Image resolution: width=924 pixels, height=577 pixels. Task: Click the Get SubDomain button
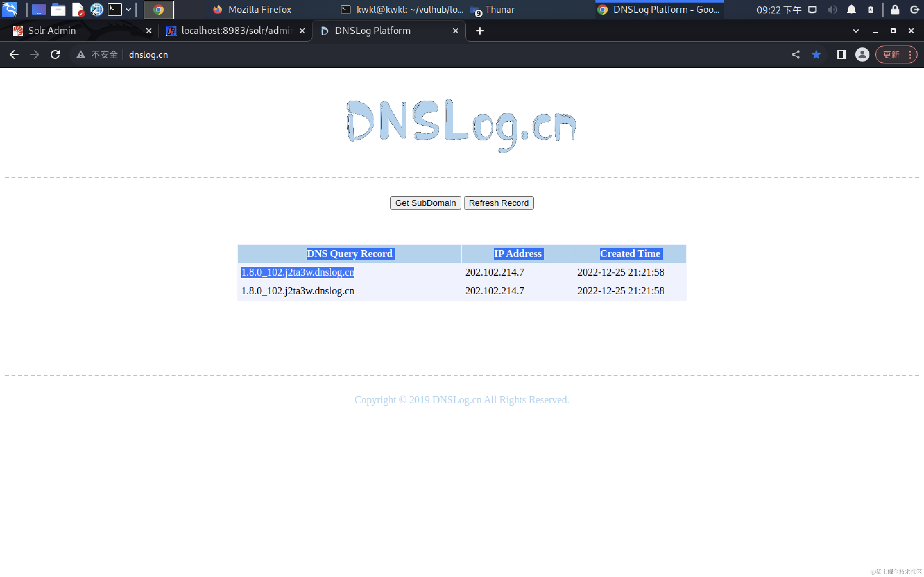point(425,203)
